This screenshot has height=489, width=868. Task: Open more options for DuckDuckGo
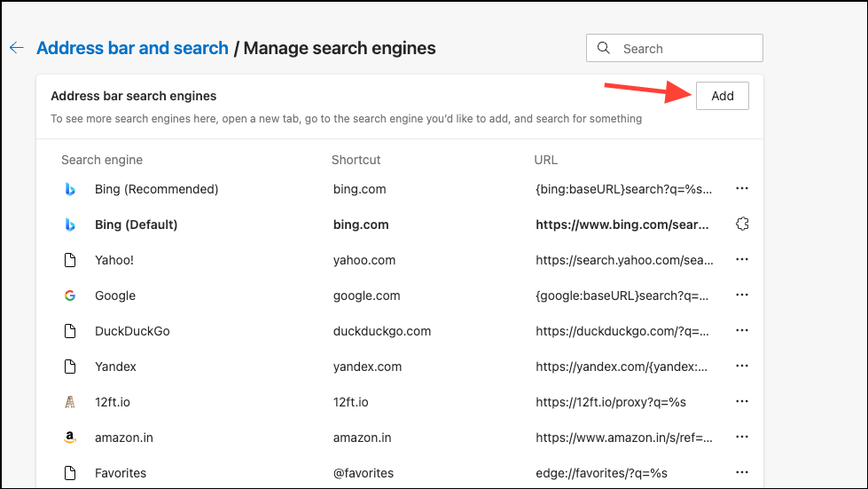tap(743, 331)
